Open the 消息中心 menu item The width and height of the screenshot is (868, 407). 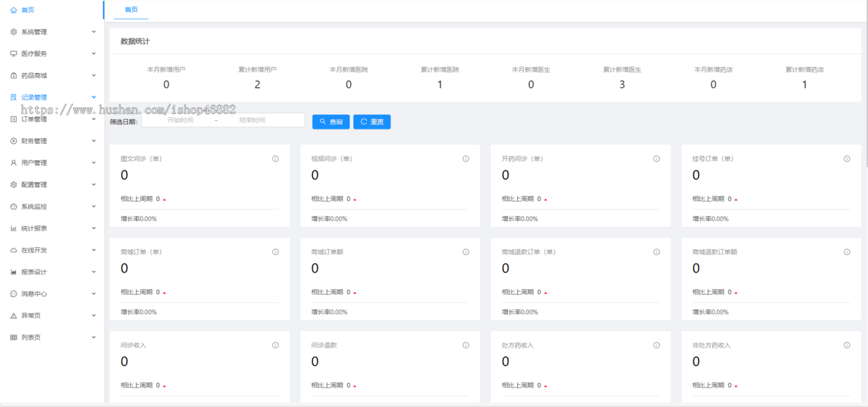click(x=34, y=294)
